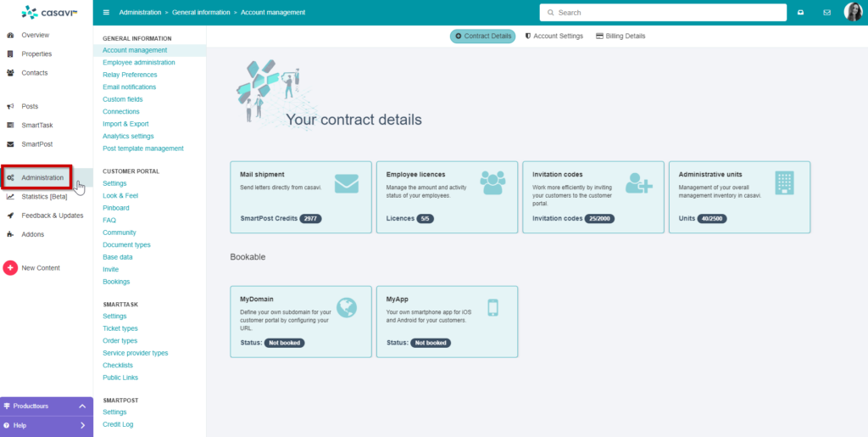Click the casavi logo
Image resolution: width=868 pixels, height=437 pixels.
click(x=46, y=12)
